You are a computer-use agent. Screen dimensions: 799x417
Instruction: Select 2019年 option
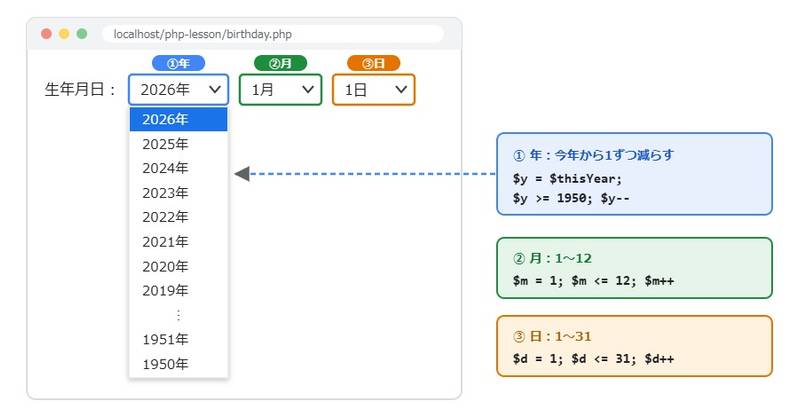coord(178,291)
